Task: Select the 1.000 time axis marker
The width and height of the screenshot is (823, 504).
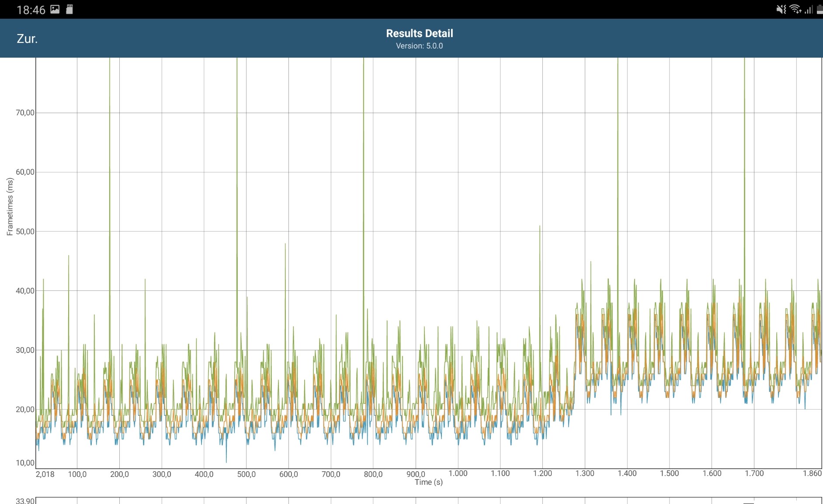Action: point(458,473)
